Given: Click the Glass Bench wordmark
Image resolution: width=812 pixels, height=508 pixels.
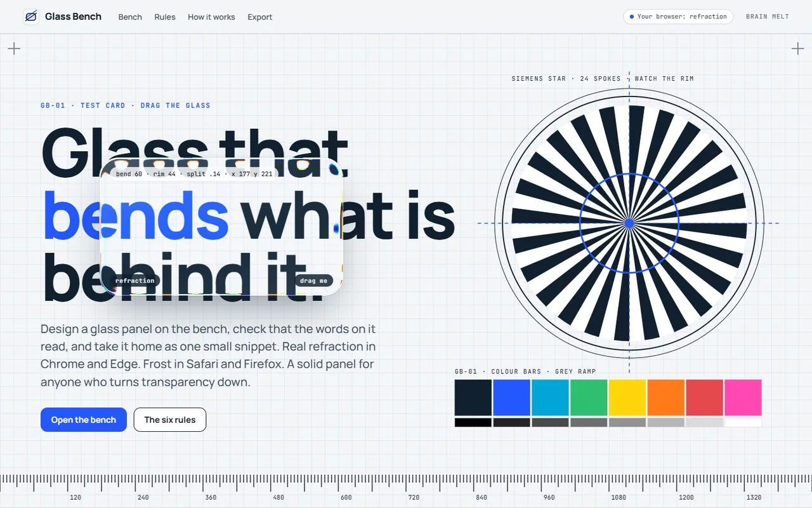Looking at the screenshot, I should click(73, 17).
